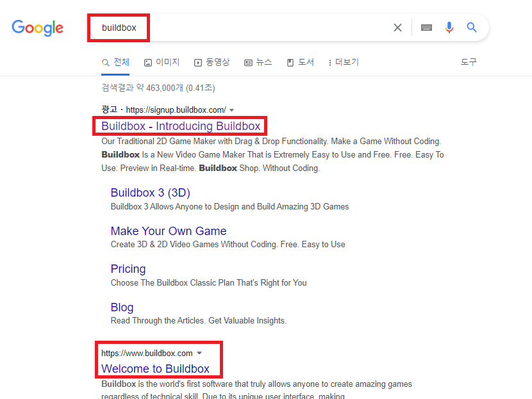Clear the search box with X icon
Viewport: 532px width, 399px height.
[x=397, y=28]
